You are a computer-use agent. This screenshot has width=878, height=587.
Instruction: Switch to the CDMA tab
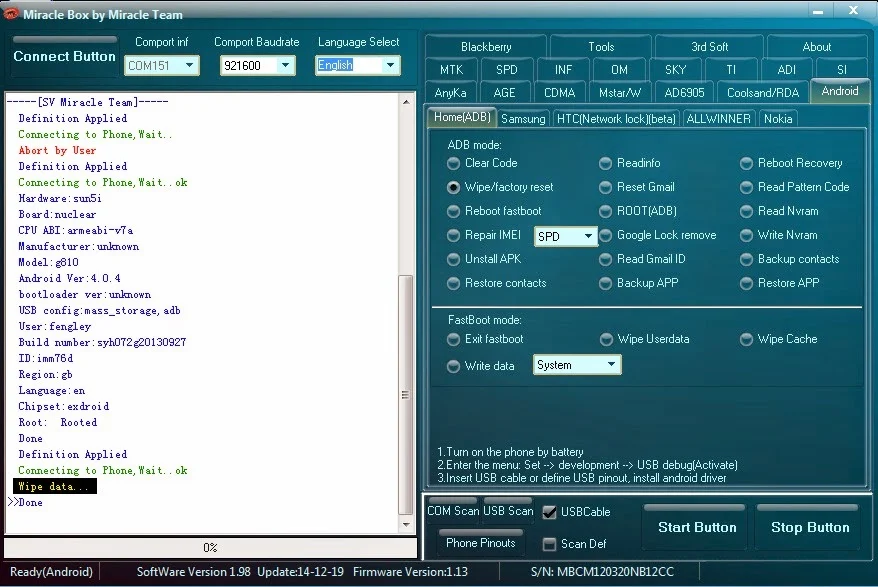pos(559,92)
